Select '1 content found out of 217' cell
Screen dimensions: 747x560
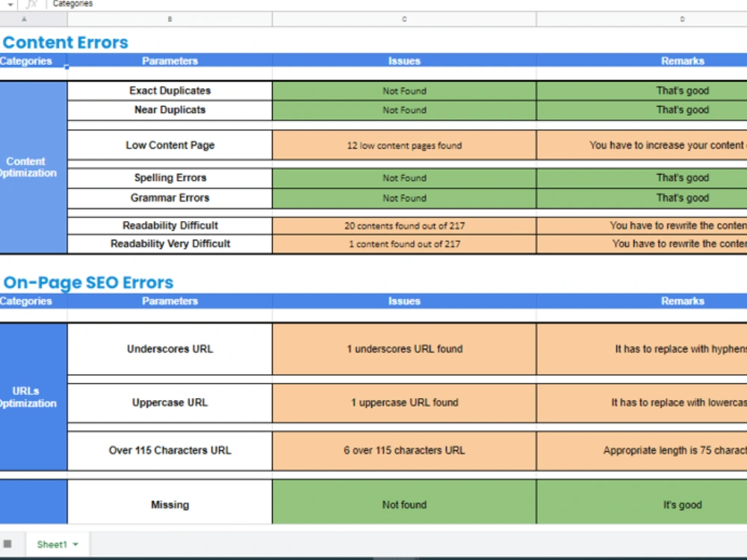[x=404, y=244]
